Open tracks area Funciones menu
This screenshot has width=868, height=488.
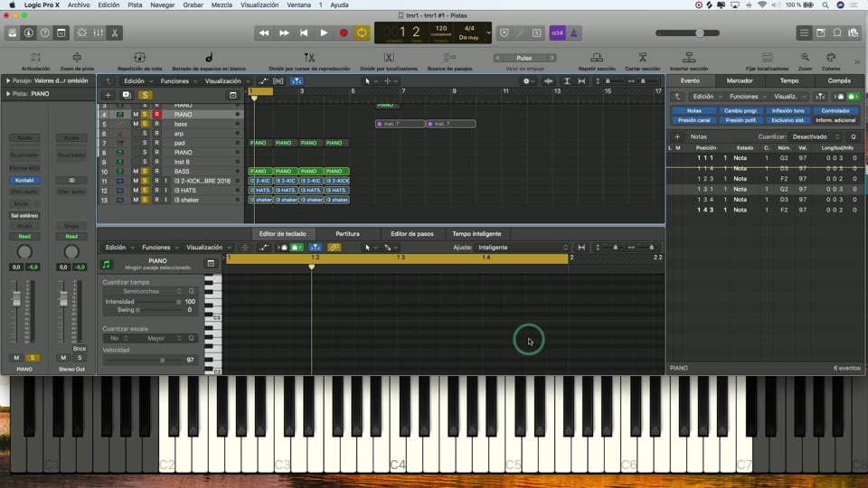[x=178, y=81]
